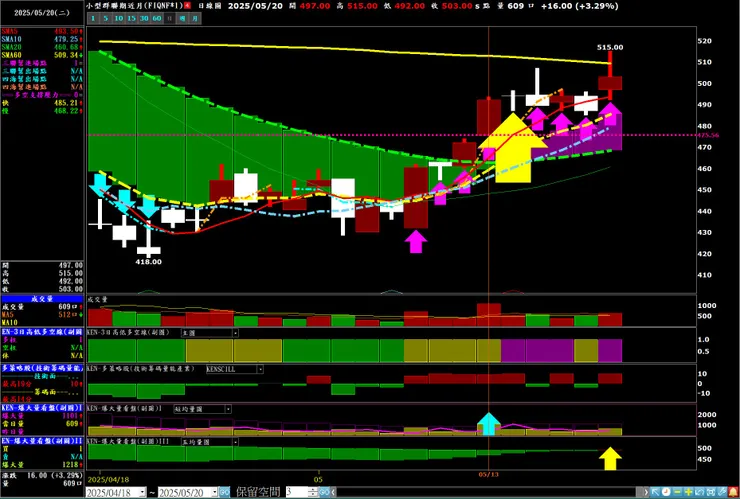Select the 5-minute timeframe button

click(105, 18)
